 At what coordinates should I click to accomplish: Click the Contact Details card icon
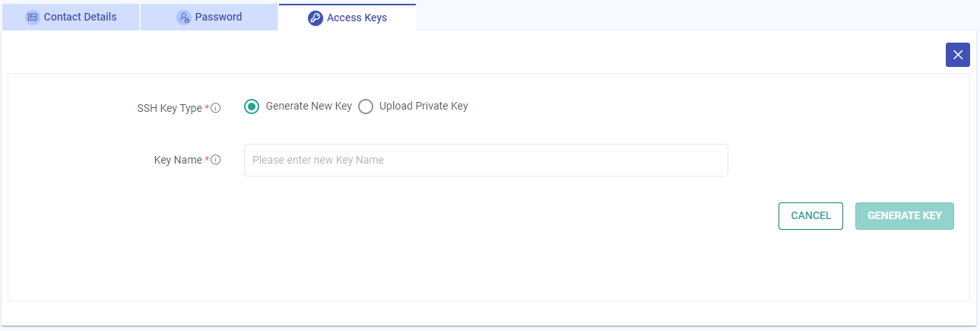tap(33, 18)
